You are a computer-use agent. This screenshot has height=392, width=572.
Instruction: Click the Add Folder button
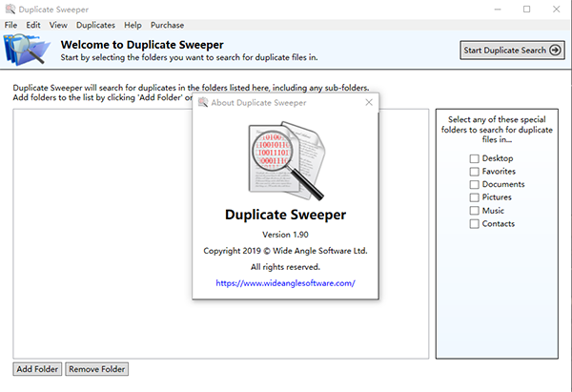37,369
